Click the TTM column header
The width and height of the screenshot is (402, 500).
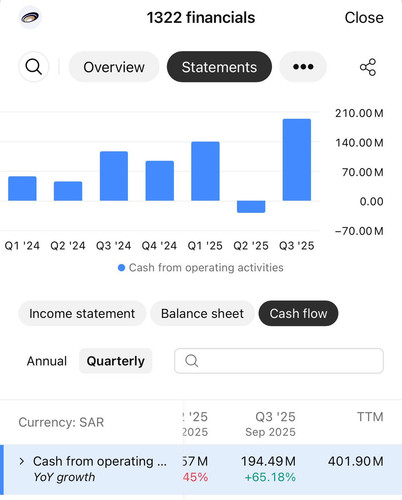370,417
